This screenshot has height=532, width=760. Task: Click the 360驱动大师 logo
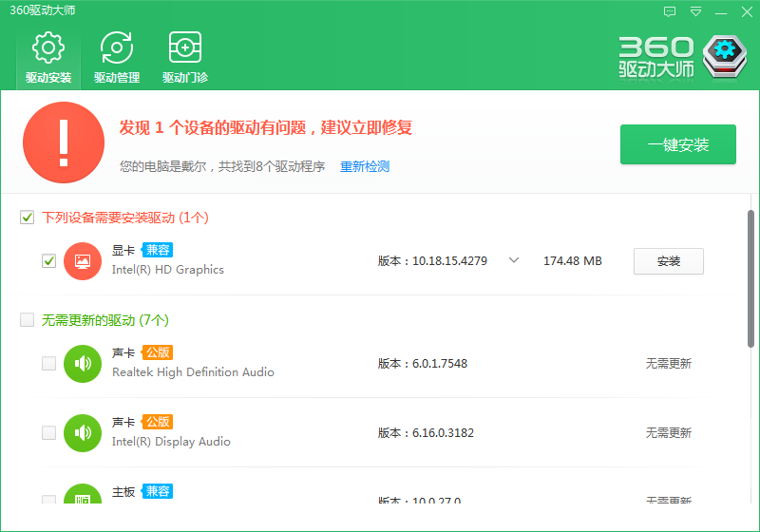tap(683, 57)
